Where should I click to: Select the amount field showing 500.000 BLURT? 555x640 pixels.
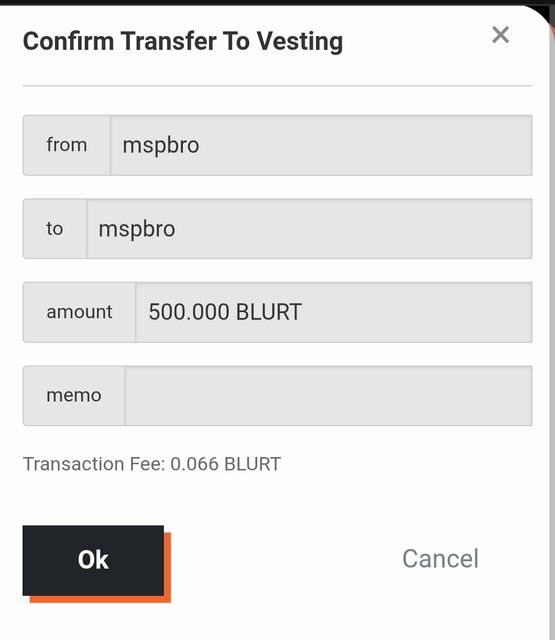tap(333, 312)
